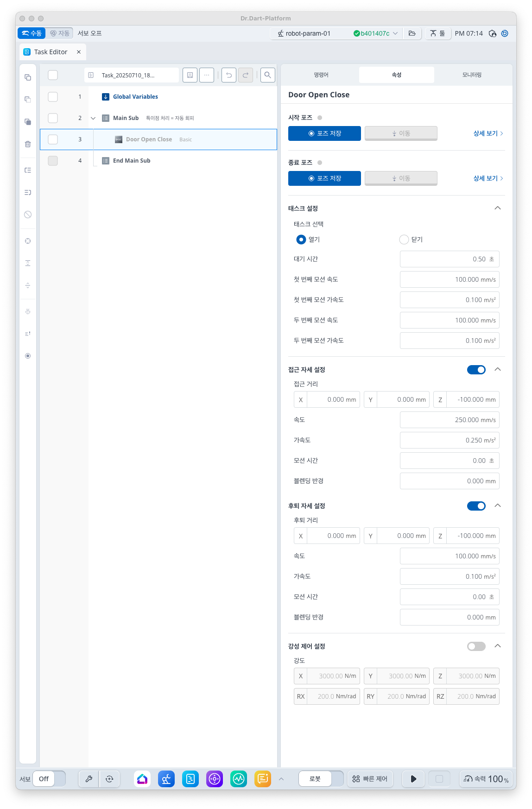Switch to the 명령어 tab
The image size is (532, 809).
click(321, 75)
